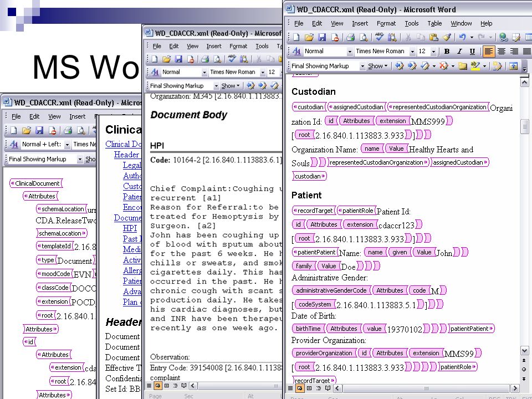Screen dimensions: 532x399
Task: Switch the front window to Reading Layout view
Action: (328, 388)
